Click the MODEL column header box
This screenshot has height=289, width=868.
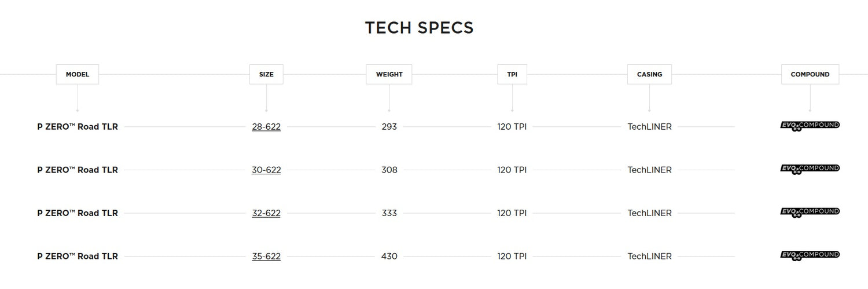tap(78, 74)
